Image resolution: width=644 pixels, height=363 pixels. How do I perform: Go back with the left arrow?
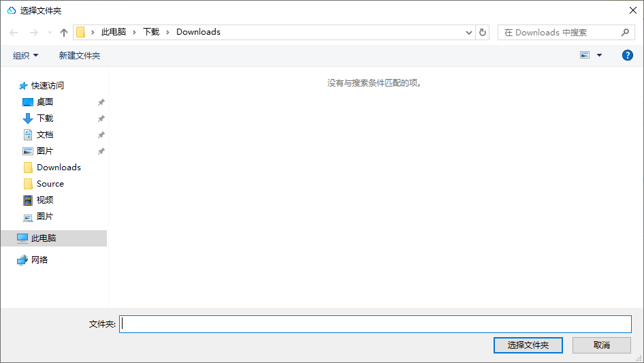click(14, 33)
